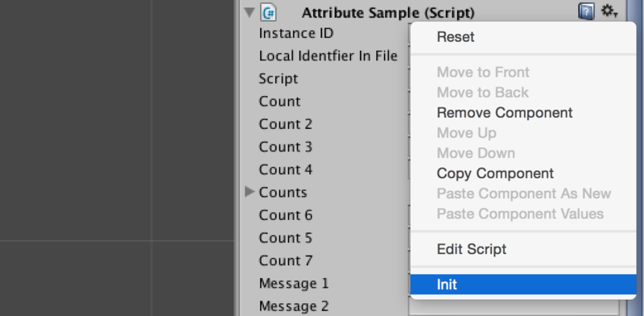
Task: Choose Copy Component menu entry
Action: (x=523, y=173)
